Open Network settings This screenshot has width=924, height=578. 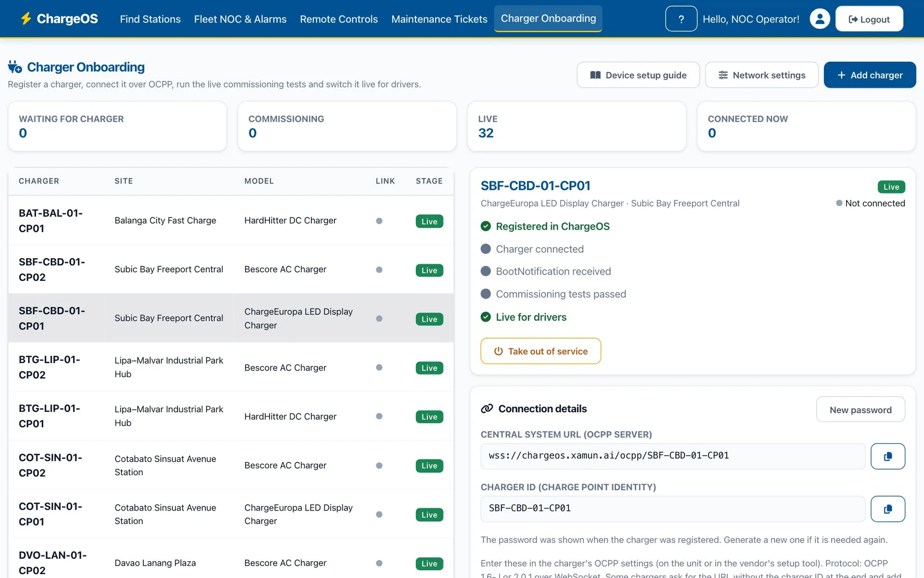tap(762, 75)
